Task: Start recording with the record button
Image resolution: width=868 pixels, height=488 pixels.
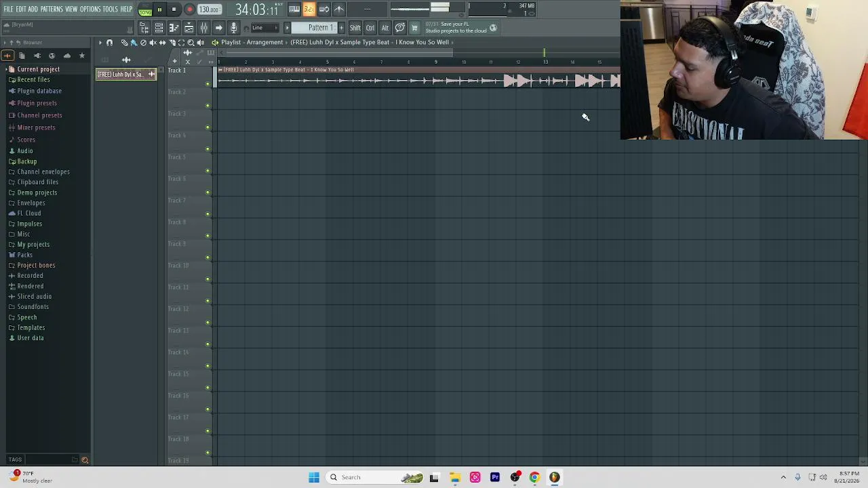Action: click(x=189, y=9)
